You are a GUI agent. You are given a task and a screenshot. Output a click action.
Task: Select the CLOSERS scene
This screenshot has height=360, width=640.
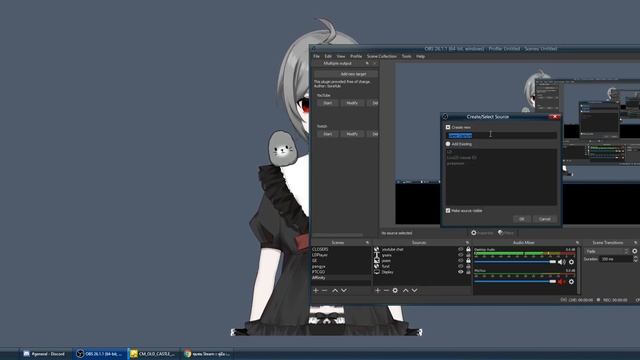coord(341,249)
